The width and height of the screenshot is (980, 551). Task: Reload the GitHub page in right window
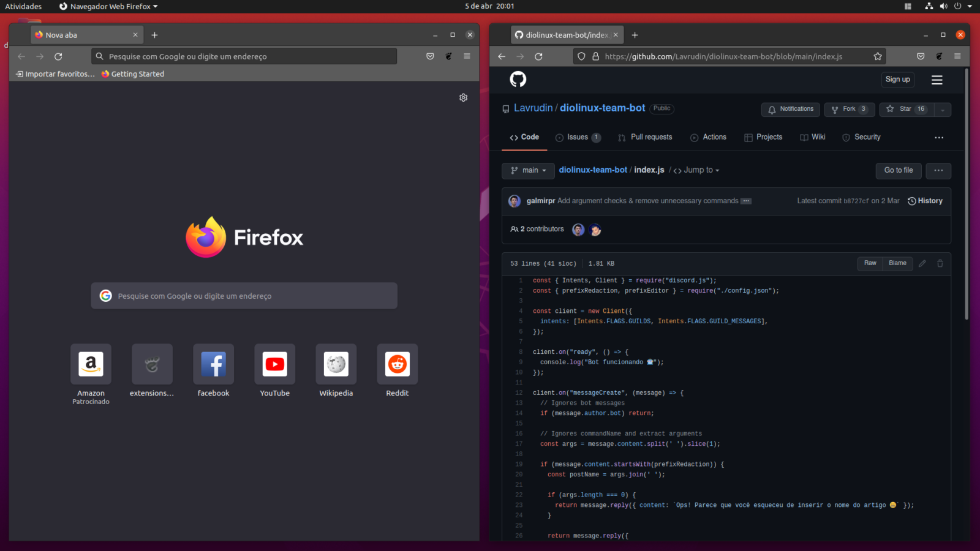click(x=538, y=56)
